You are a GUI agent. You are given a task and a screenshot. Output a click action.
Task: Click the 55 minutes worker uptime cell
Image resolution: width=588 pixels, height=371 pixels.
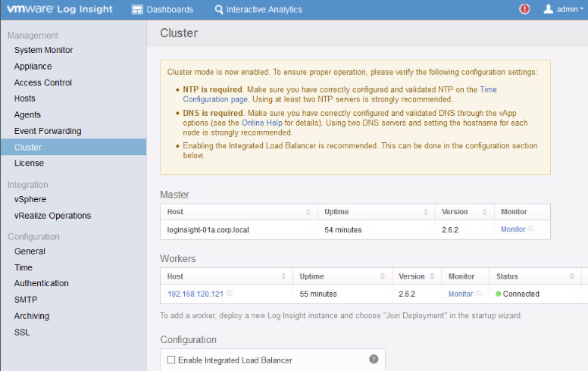click(342, 295)
